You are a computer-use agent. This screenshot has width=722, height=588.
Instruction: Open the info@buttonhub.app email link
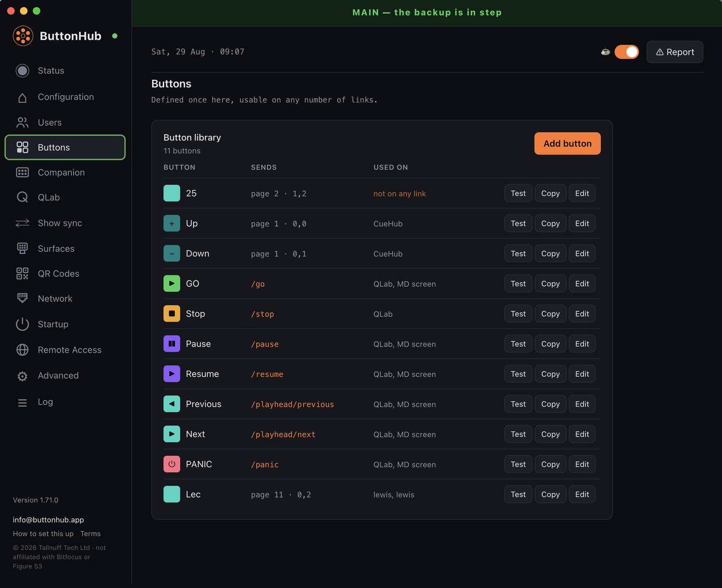[48, 520]
